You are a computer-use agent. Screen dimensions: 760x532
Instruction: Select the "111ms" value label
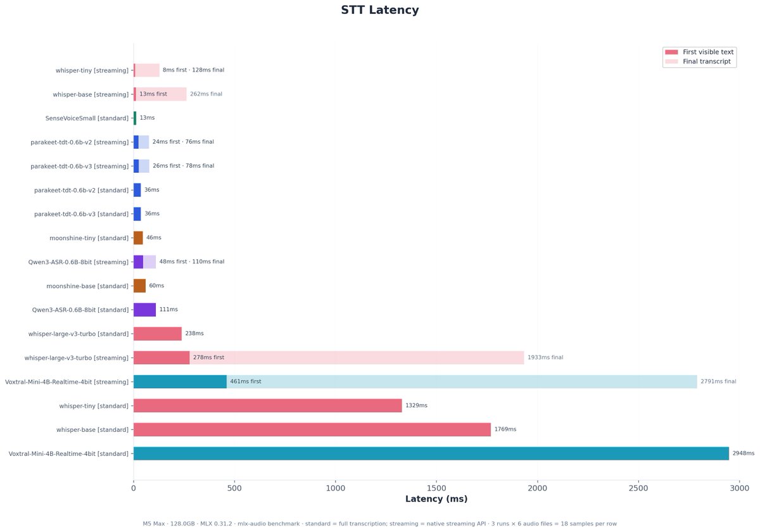[168, 310]
